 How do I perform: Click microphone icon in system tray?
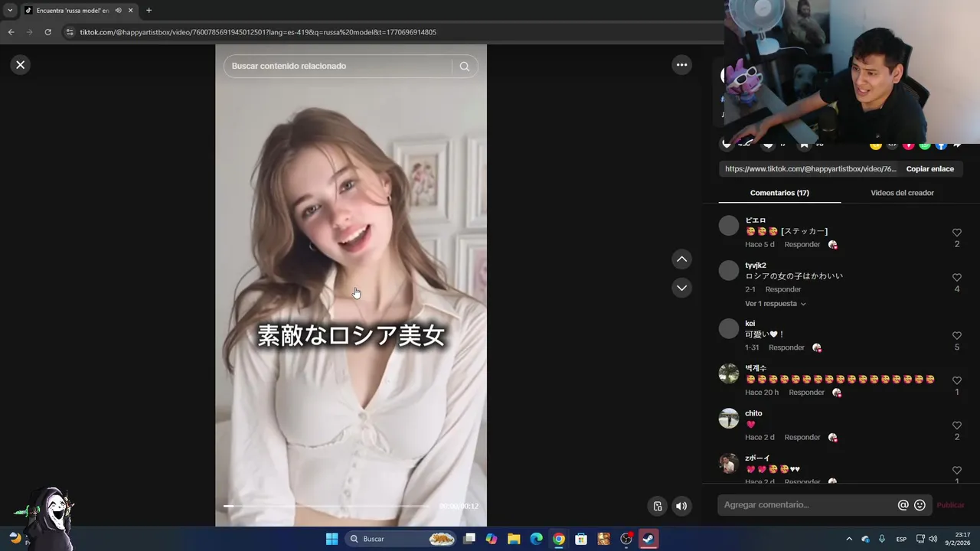[x=882, y=539]
